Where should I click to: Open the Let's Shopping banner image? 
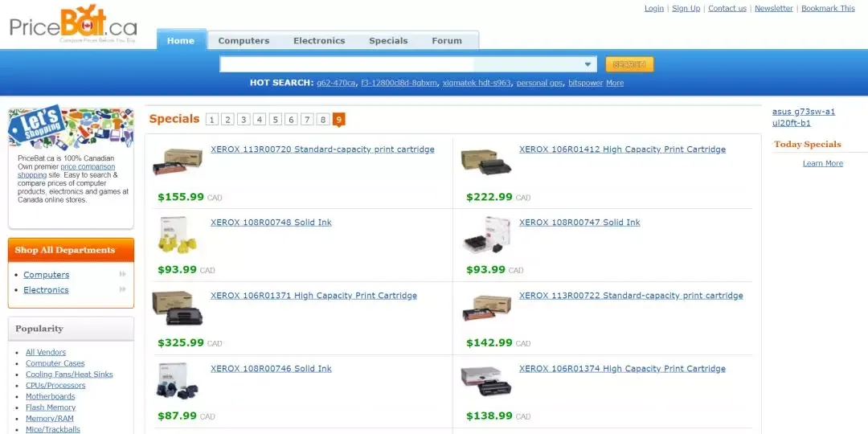tap(71, 127)
